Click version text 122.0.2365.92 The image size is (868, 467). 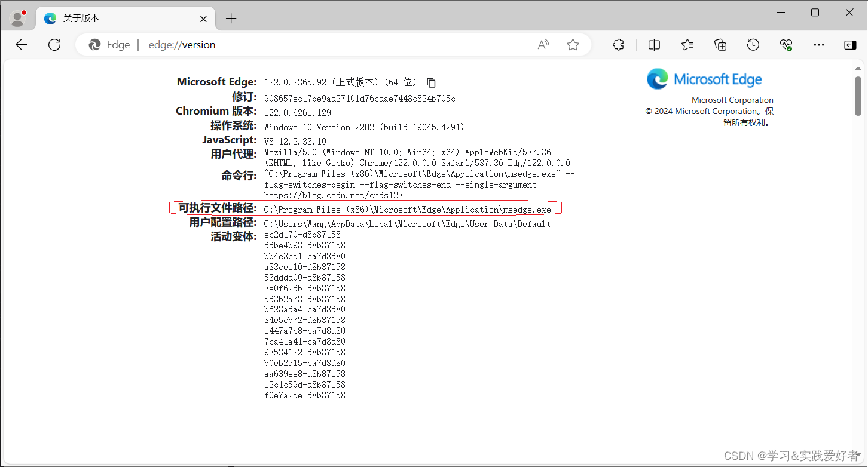coord(295,82)
